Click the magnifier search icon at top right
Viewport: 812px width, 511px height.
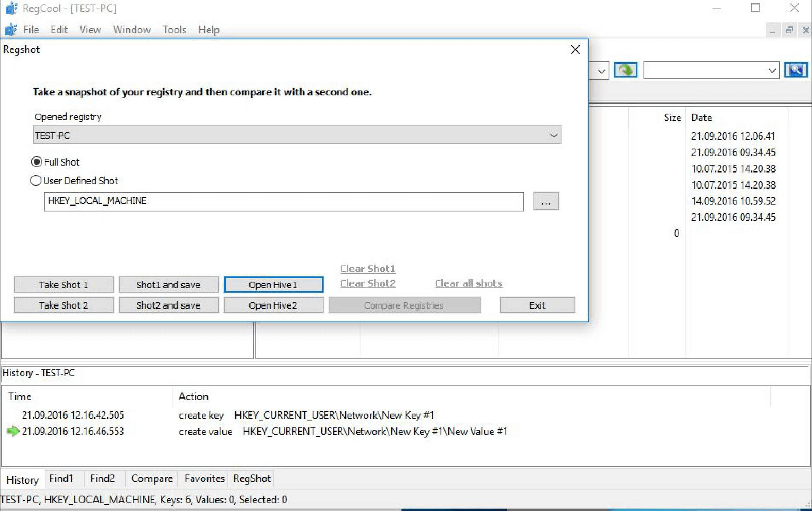click(x=797, y=70)
